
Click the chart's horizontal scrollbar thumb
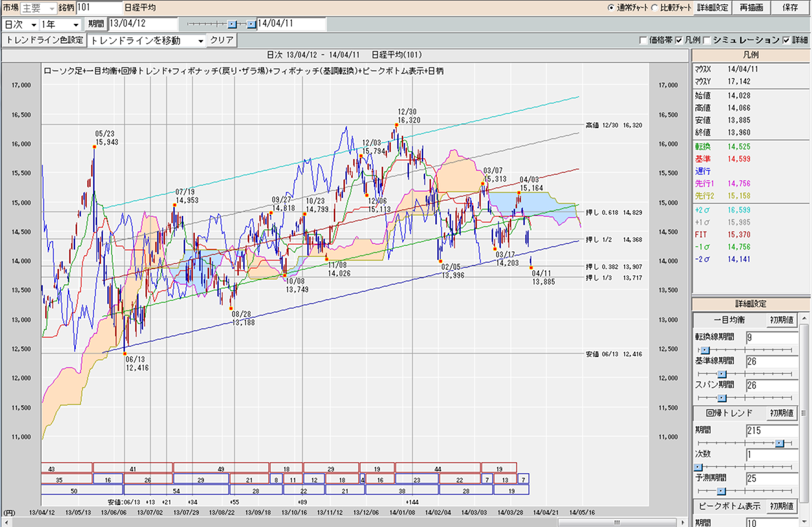click(x=617, y=522)
